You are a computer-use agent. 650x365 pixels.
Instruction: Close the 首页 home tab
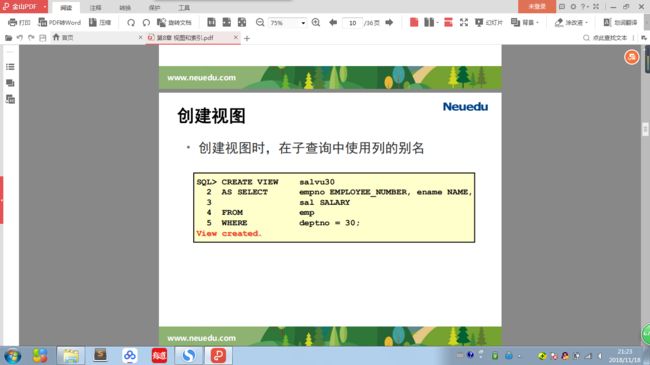140,38
